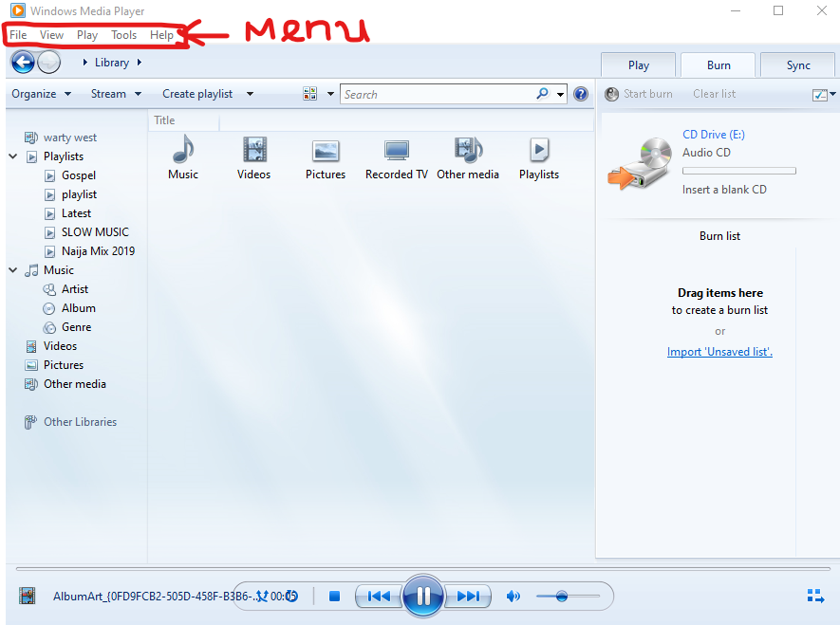The width and height of the screenshot is (840, 625).
Task: Open the Tools menu
Action: [x=123, y=35]
